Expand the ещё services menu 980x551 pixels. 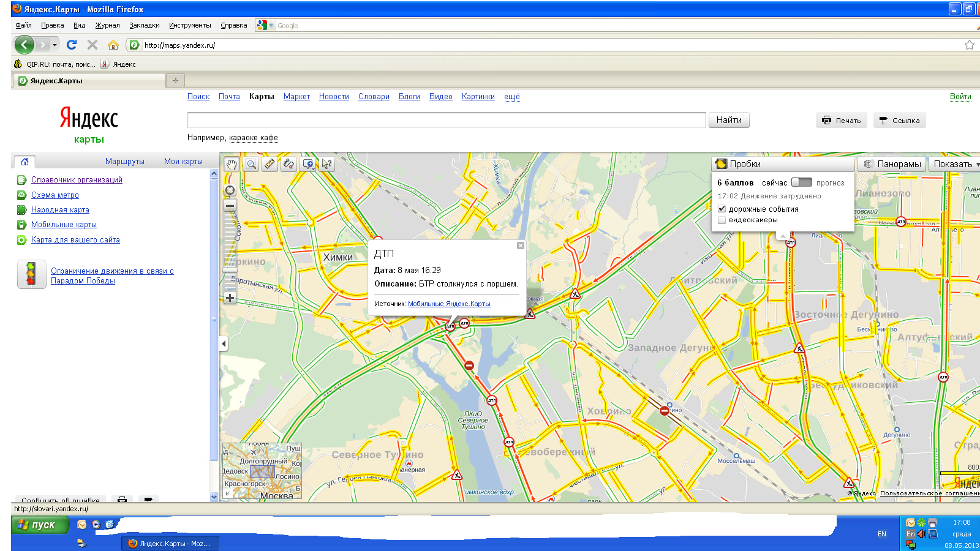512,97
